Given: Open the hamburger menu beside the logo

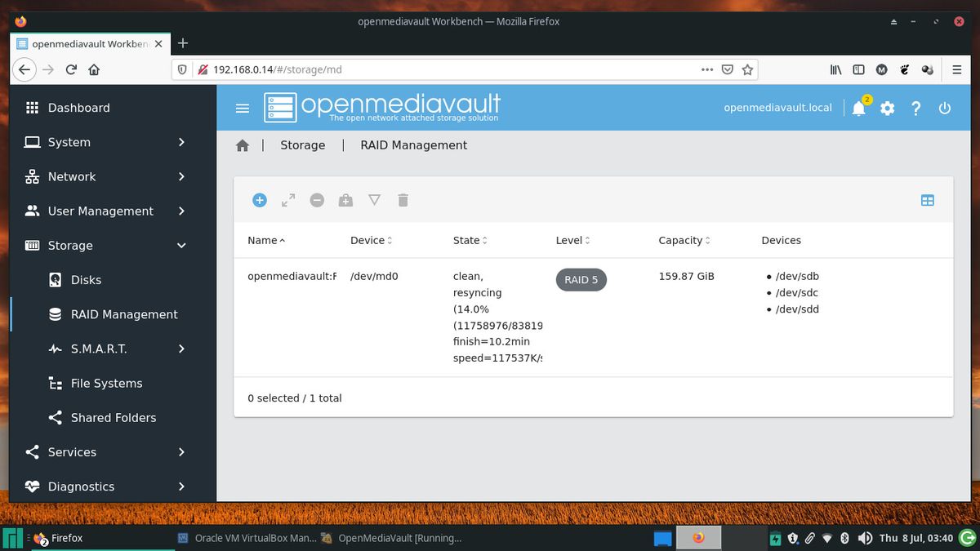Looking at the screenshot, I should [242, 107].
